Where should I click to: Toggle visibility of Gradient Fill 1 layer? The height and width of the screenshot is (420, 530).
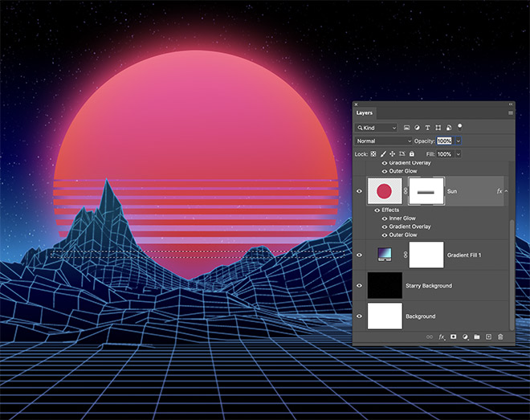[359, 255]
